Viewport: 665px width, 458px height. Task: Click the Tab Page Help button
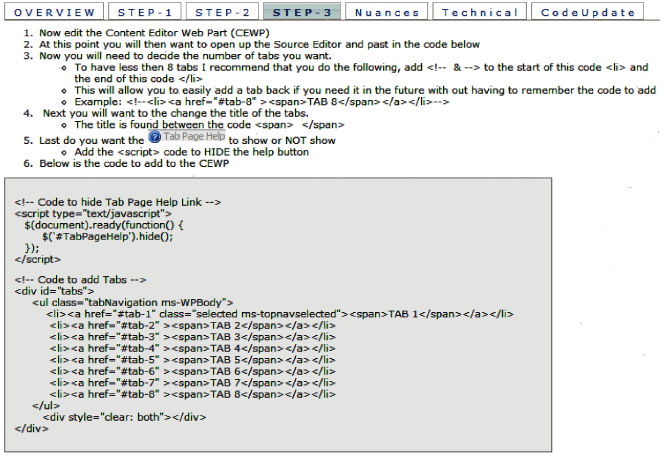(187, 137)
